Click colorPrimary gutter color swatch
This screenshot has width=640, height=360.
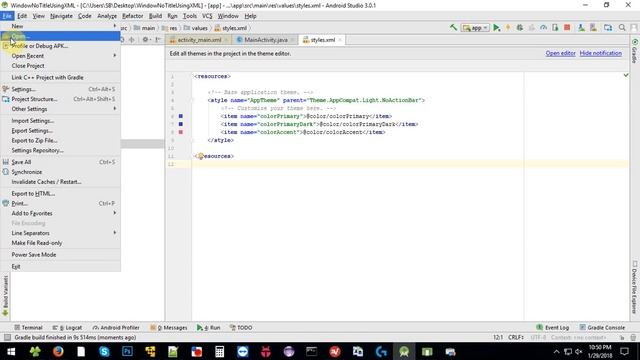(181, 116)
